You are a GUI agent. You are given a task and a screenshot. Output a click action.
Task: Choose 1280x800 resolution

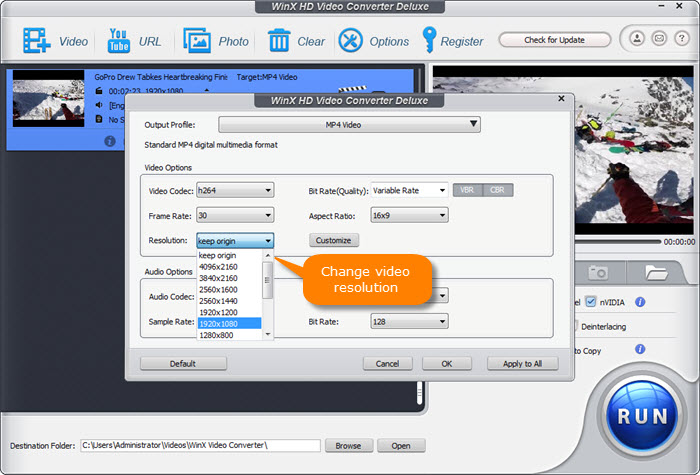[x=229, y=335]
